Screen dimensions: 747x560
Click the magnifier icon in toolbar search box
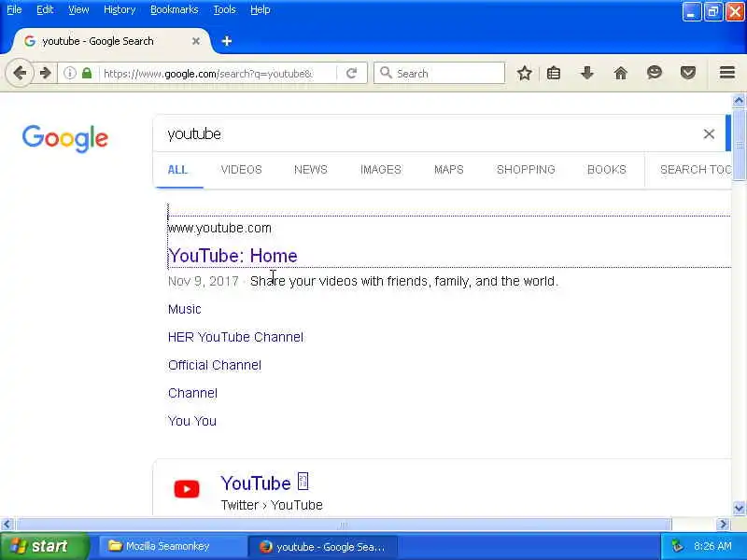386,73
